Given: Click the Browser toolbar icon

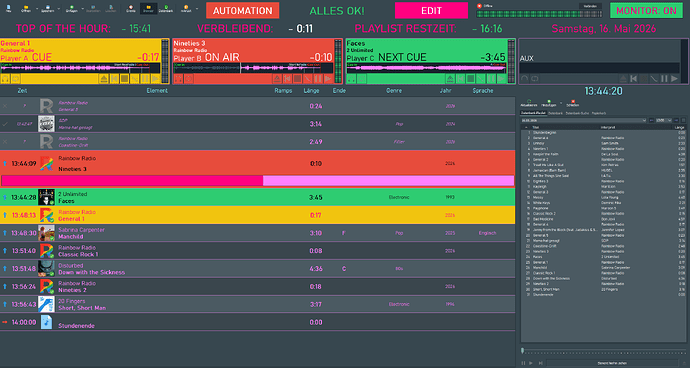Looking at the screenshot, I should (149, 8).
